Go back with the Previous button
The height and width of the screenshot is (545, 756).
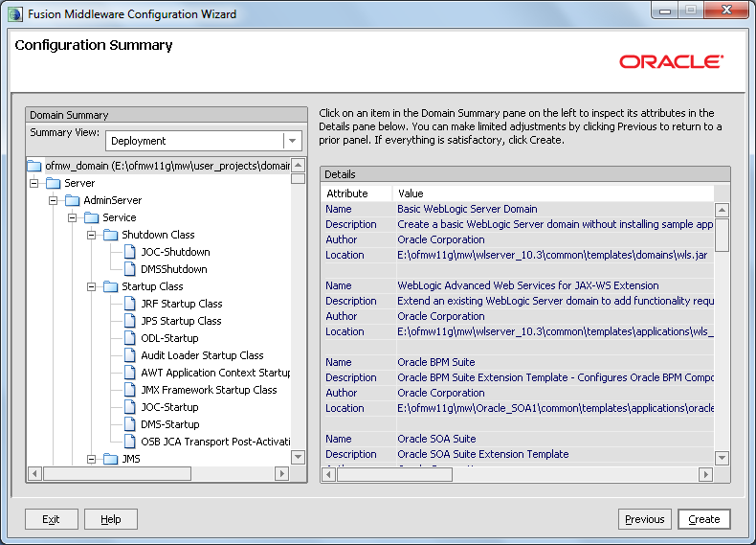click(x=645, y=519)
